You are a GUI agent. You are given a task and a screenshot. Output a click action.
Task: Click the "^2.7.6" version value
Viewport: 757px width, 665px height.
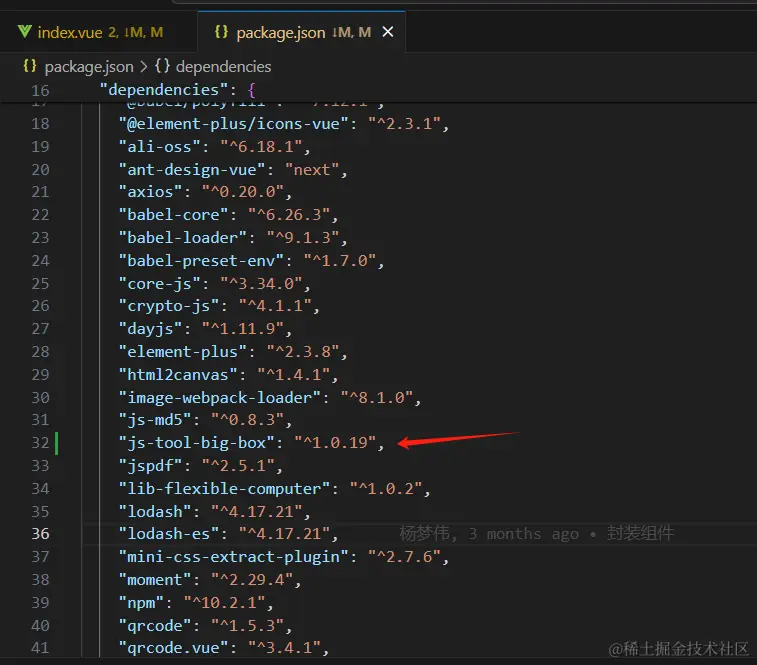405,556
